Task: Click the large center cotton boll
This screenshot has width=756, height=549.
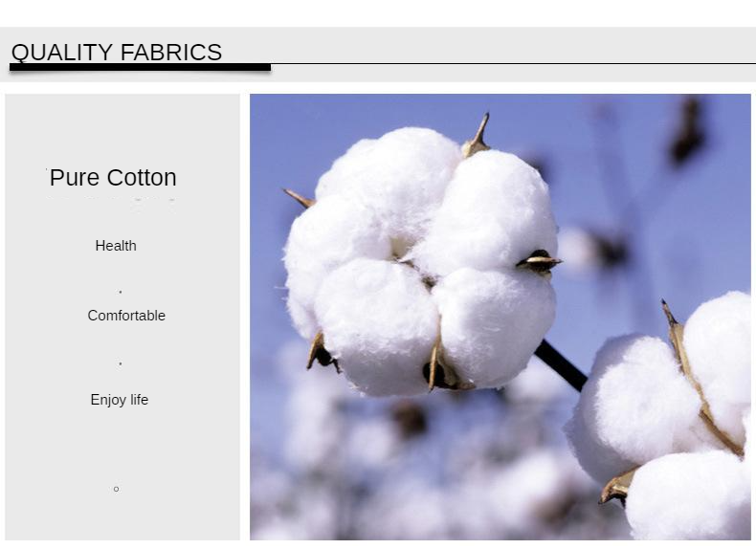Action: (421, 260)
